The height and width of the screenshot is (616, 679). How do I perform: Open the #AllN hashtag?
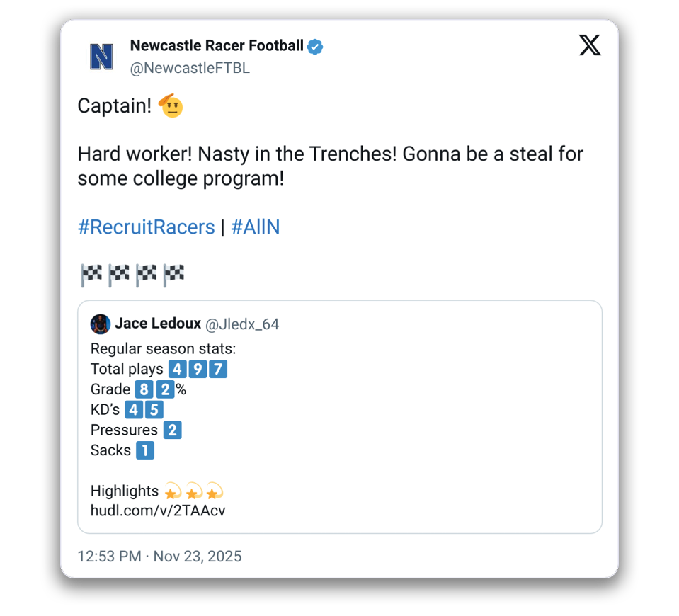click(x=255, y=227)
